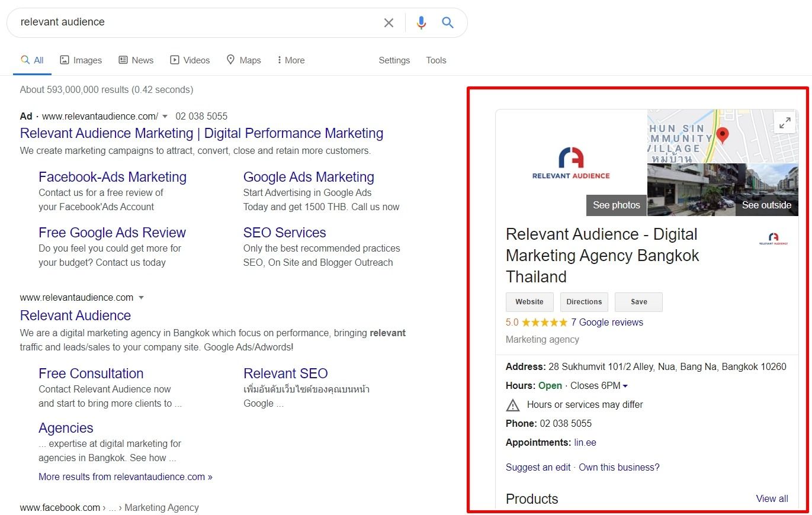Open the ad URL dropdown arrow
Image resolution: width=812 pixels, height=515 pixels.
(165, 117)
